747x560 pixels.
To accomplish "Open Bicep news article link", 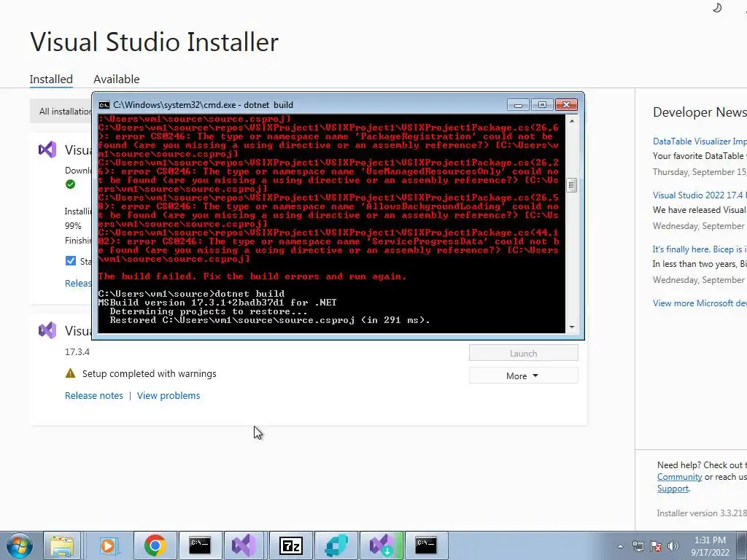I will pos(700,249).
